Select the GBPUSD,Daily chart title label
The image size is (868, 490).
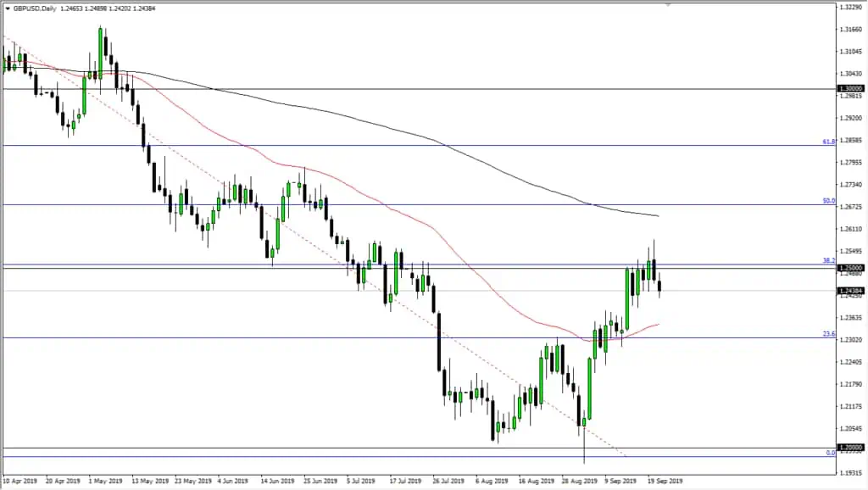(34, 8)
